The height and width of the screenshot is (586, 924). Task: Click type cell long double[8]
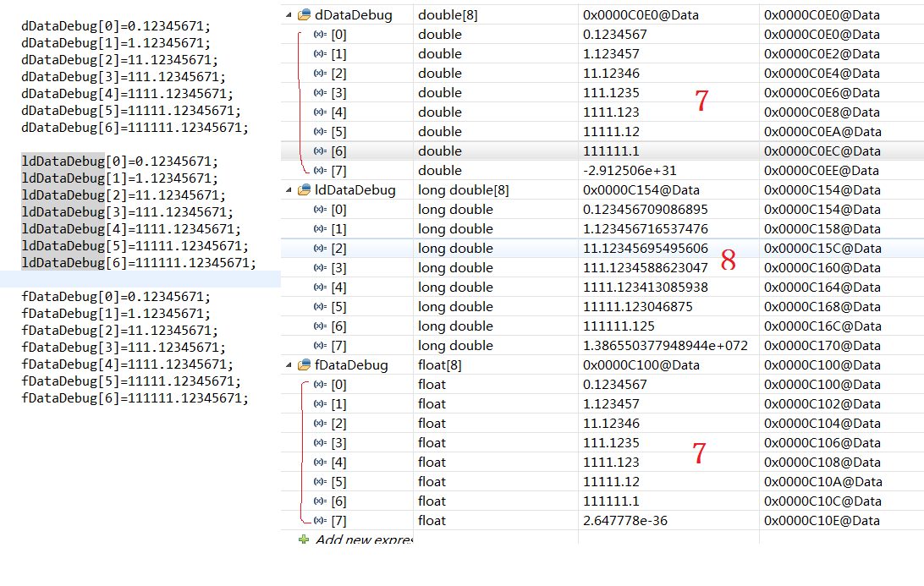point(463,189)
